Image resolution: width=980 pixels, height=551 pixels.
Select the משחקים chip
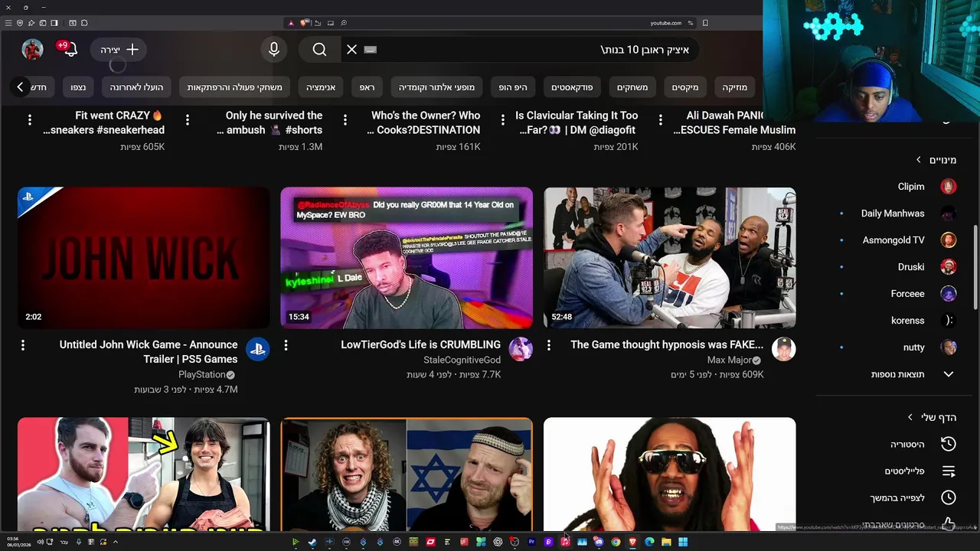point(632,87)
